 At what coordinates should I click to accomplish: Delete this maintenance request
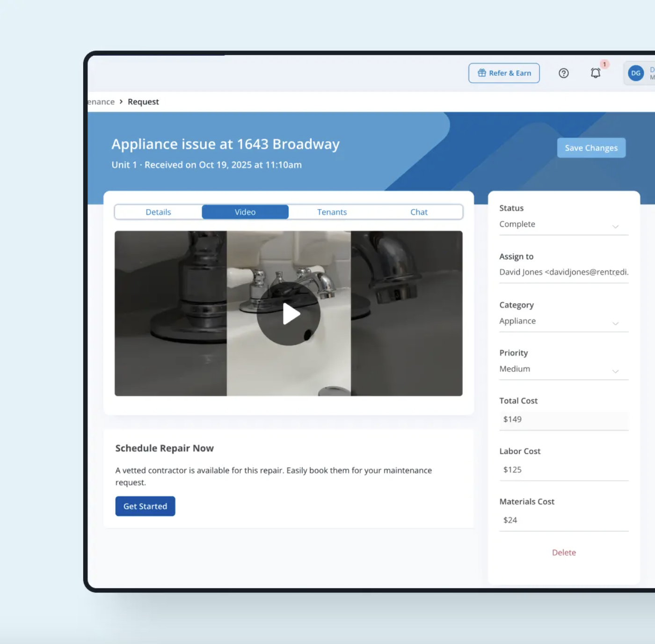pyautogui.click(x=564, y=553)
